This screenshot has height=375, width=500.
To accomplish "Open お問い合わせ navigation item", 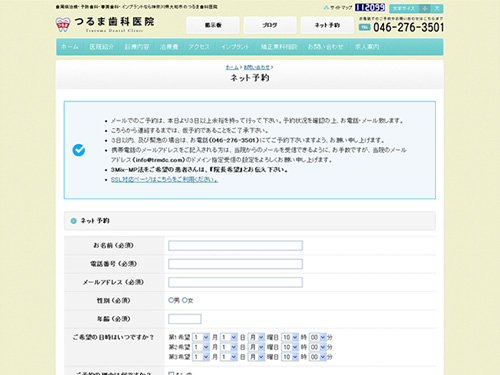I will (x=325, y=47).
